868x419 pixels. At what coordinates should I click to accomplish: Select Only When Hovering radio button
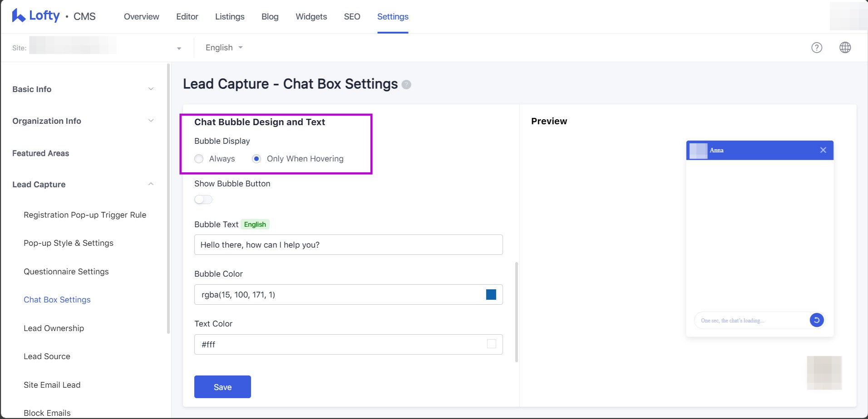(x=256, y=159)
